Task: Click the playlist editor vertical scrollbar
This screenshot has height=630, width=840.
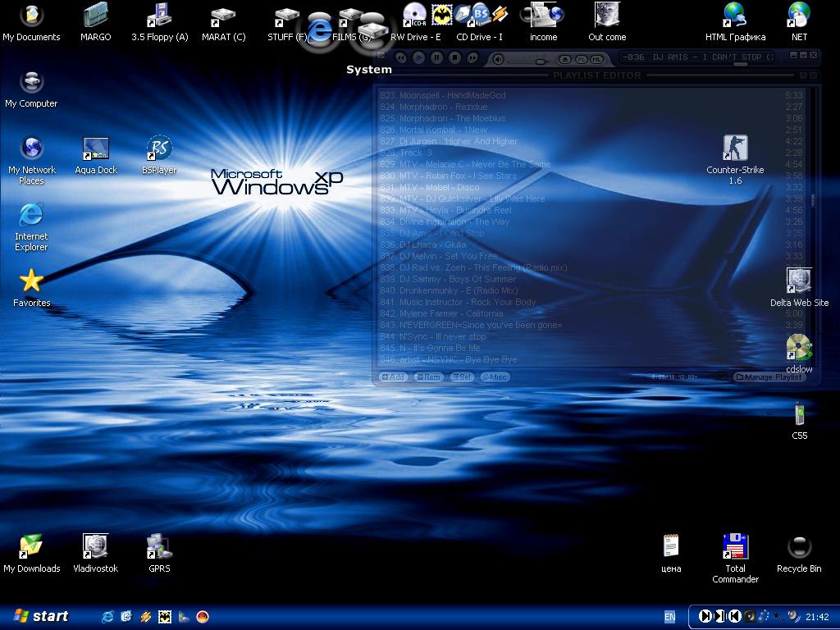Action: click(x=813, y=227)
